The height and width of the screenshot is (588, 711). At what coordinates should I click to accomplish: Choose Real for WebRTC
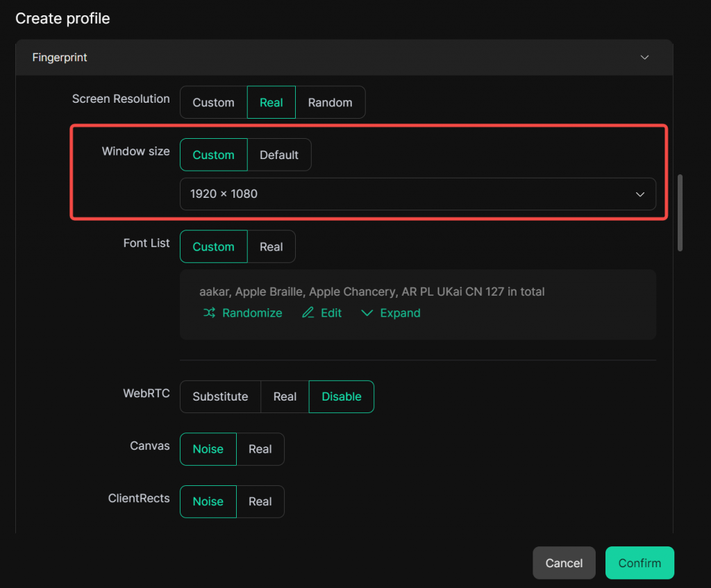[285, 396]
